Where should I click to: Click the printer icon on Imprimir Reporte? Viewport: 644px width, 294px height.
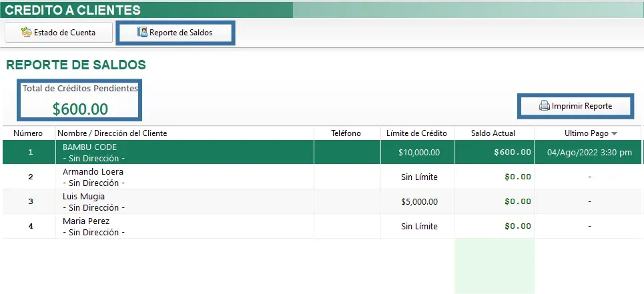click(544, 106)
